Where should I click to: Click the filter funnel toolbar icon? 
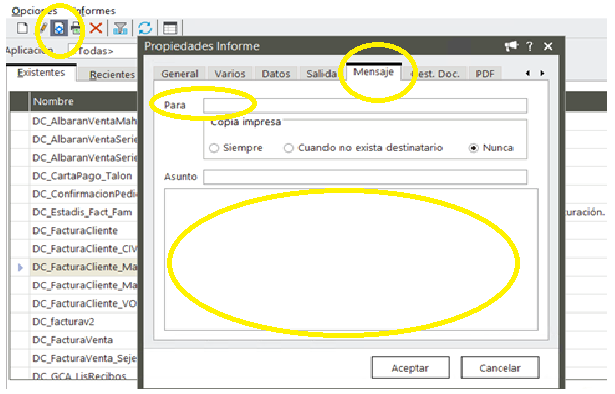[120, 28]
